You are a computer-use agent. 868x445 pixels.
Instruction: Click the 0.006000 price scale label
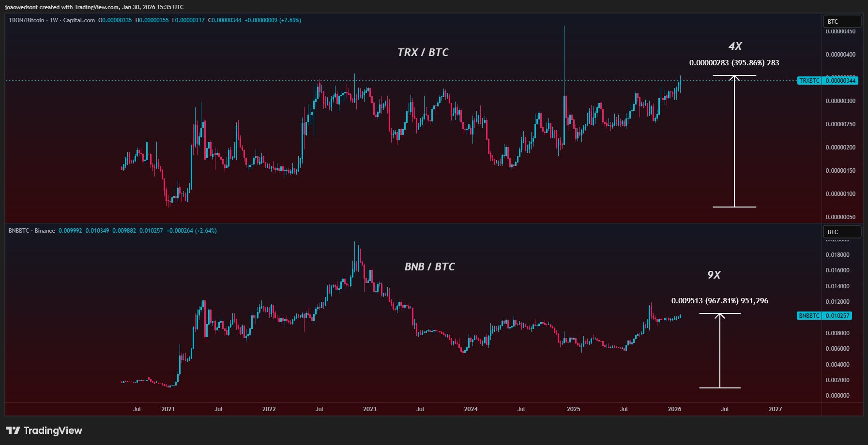838,349
